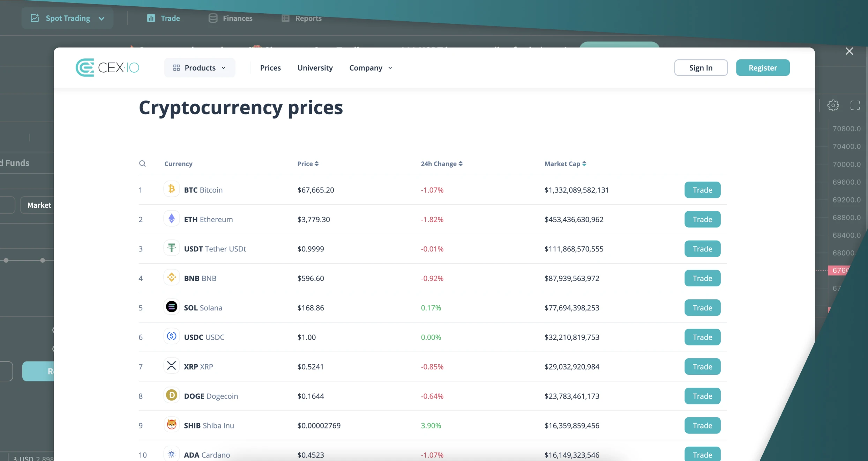This screenshot has height=461, width=868.
Task: Switch to Reports tab in background
Action: point(301,18)
